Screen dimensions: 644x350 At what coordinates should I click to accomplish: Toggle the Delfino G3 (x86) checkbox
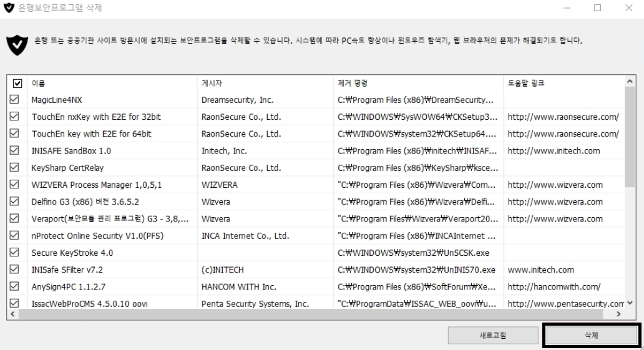click(14, 202)
